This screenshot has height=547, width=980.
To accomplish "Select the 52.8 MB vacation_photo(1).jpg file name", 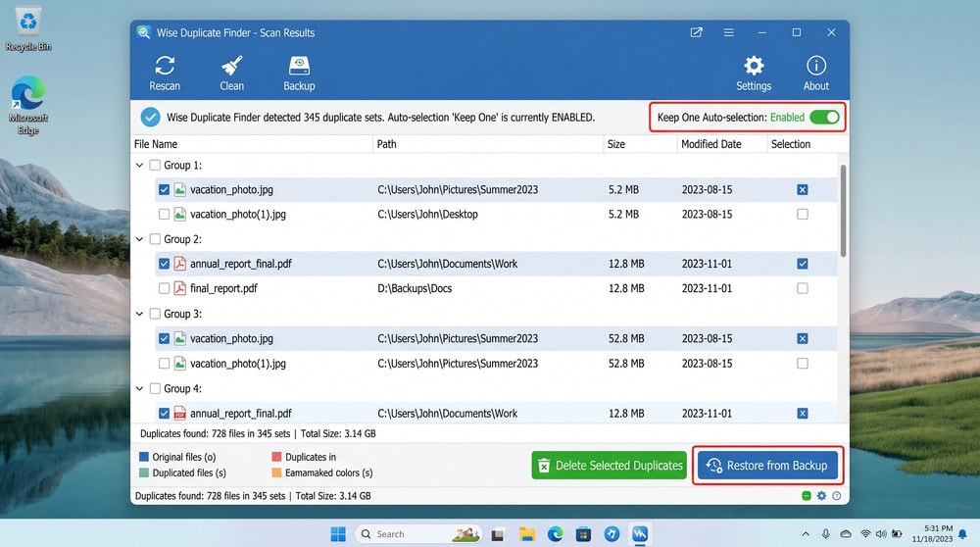I will 237,364.
